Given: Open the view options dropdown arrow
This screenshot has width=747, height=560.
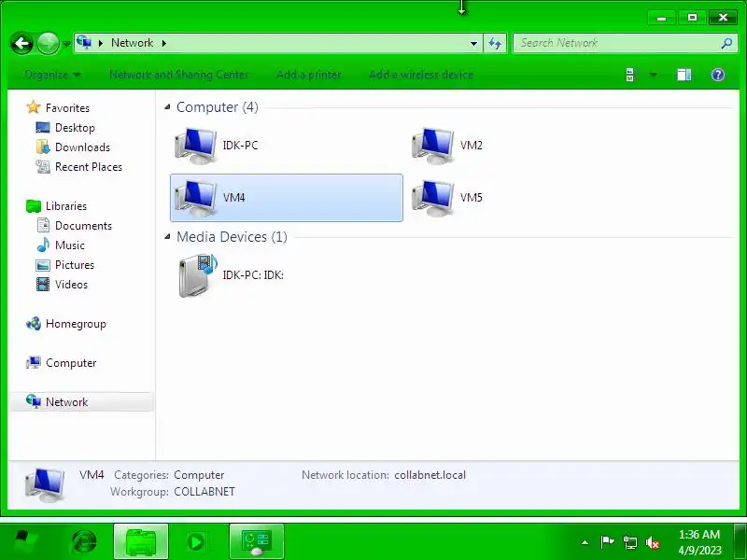Looking at the screenshot, I should (653, 75).
